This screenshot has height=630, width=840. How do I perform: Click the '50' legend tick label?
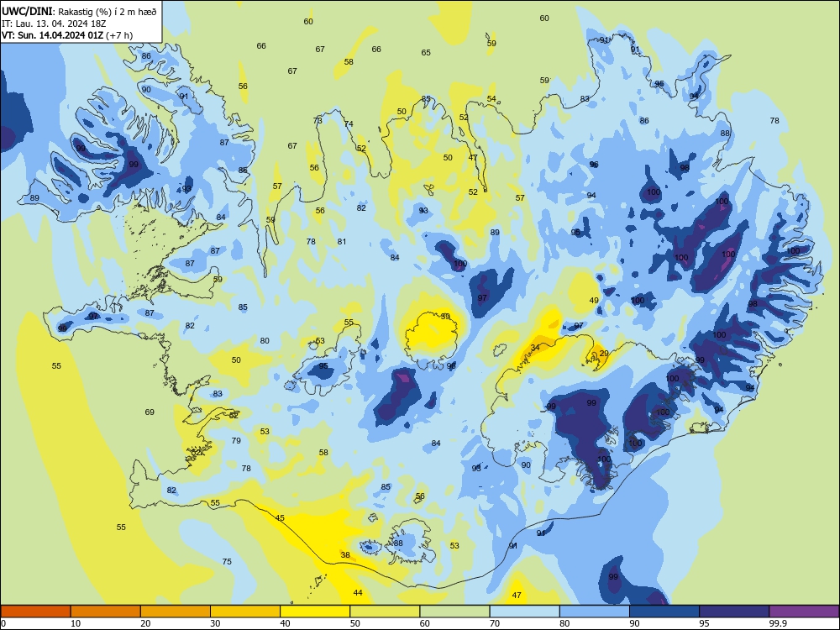click(x=355, y=623)
